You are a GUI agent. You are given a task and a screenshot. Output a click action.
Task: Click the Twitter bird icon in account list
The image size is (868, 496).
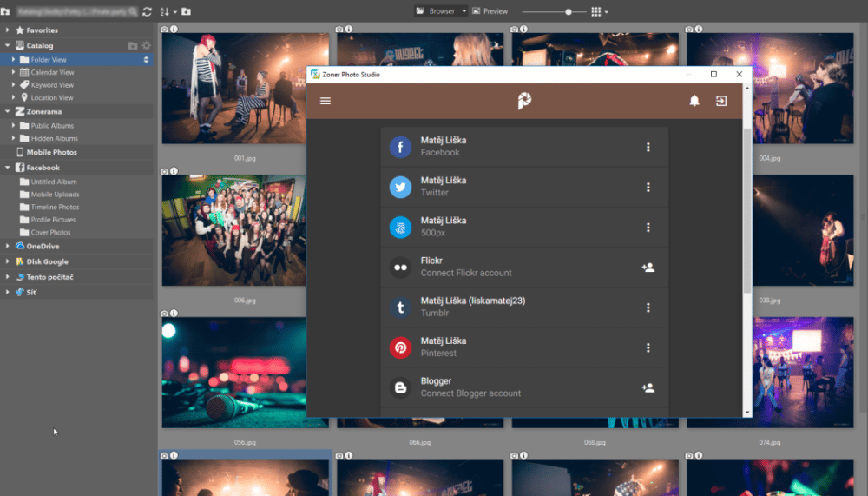point(400,188)
